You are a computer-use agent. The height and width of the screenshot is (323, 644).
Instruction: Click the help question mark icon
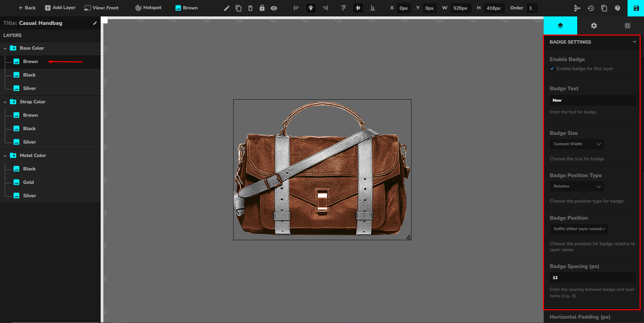[x=617, y=8]
